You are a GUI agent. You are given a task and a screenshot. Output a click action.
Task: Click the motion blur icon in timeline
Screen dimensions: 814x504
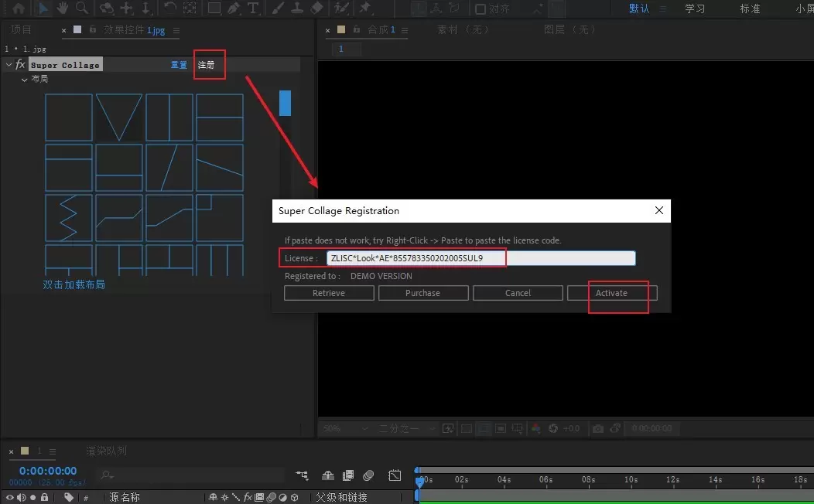[368, 475]
